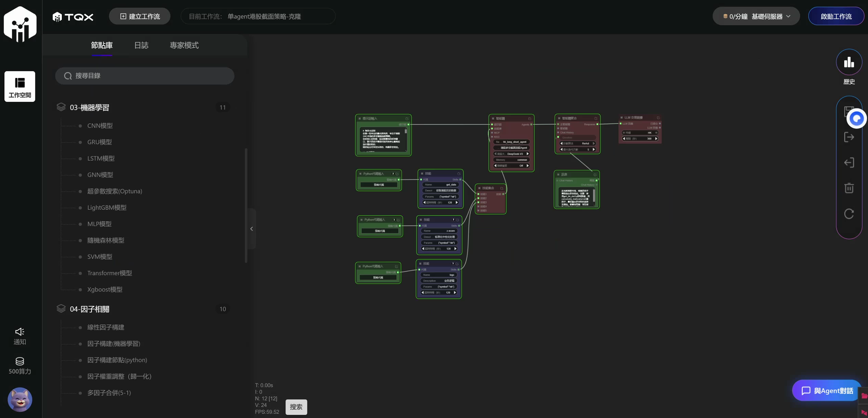The width and height of the screenshot is (868, 418).
Task: Open the 工作空間 workspace sidebar icon
Action: click(20, 87)
